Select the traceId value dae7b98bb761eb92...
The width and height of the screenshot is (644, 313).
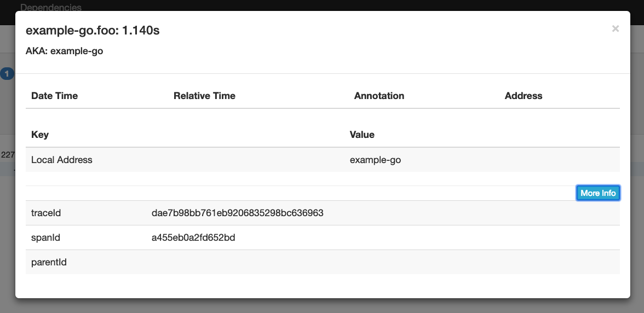tap(237, 213)
